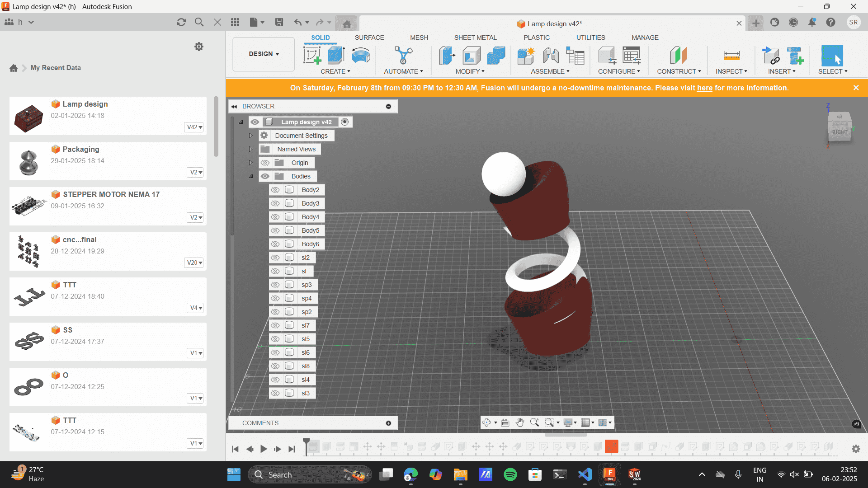Toggle visibility of Body6

tap(275, 244)
